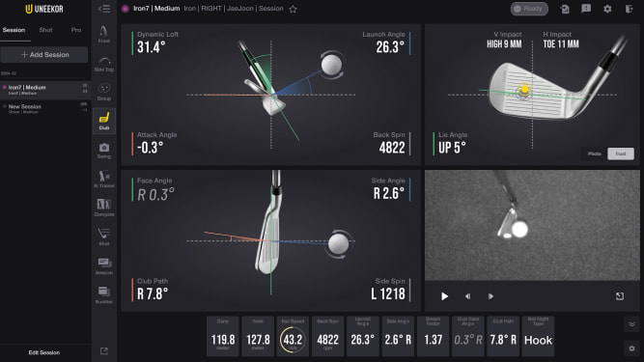The image size is (644, 362).
Task: Switch to the Shot tab
Action: (45, 30)
